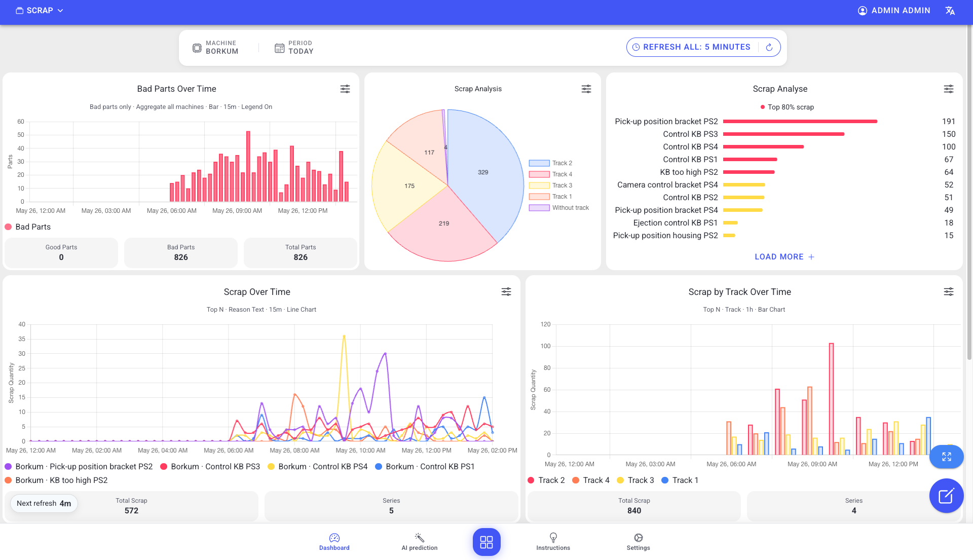Image resolution: width=973 pixels, height=560 pixels.
Task: Open Bad Parts Over Time chart settings
Action: tap(345, 89)
